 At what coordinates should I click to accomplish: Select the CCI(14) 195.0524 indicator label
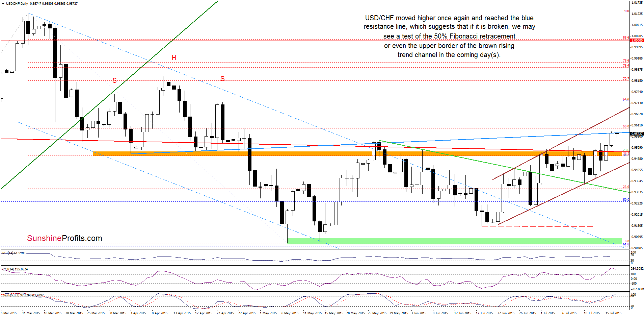(15, 269)
